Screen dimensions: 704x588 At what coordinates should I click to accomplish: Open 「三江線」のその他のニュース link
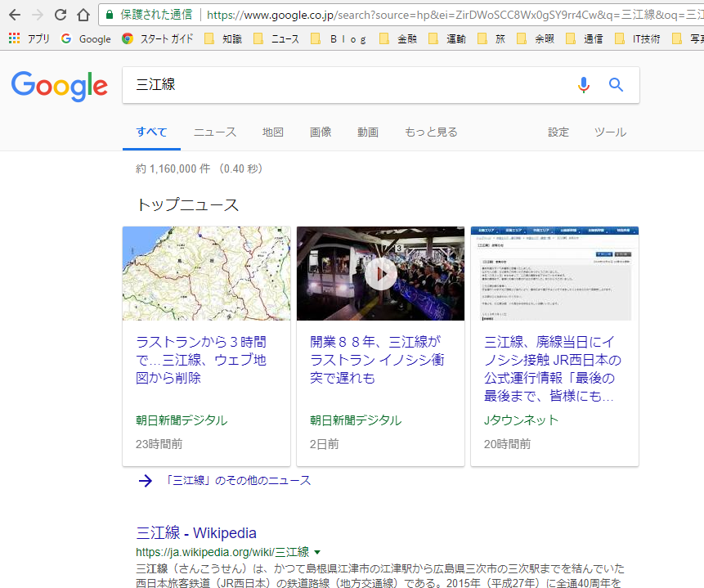tap(236, 481)
